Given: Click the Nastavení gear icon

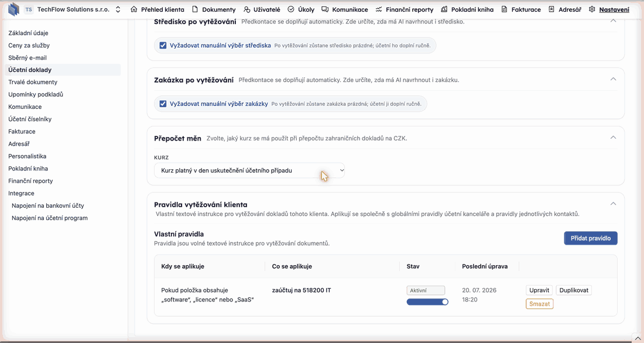Looking at the screenshot, I should point(592,9).
